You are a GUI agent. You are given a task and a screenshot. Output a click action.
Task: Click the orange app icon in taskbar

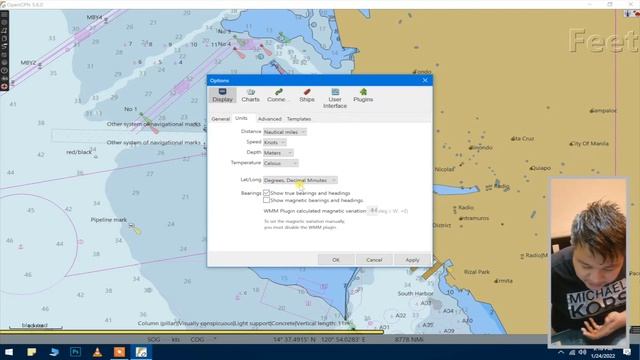[119, 352]
